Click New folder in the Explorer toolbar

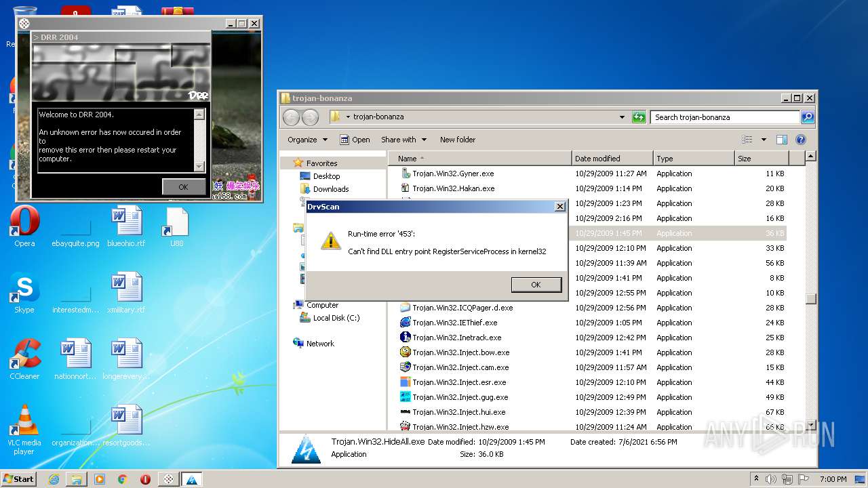pos(458,140)
